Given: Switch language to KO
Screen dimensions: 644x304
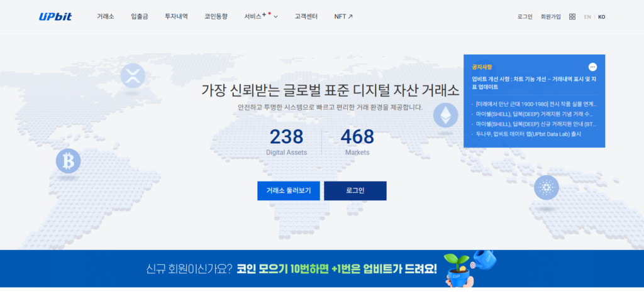Looking at the screenshot, I should point(602,17).
